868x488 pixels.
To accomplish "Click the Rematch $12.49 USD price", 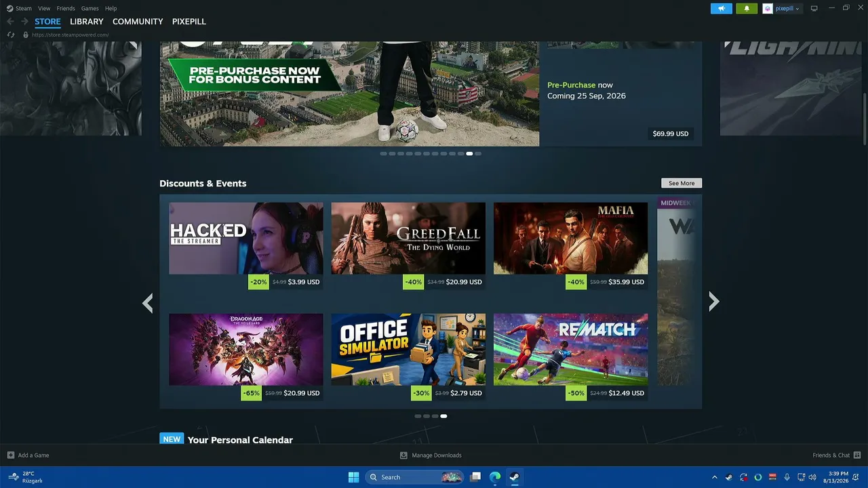I will (627, 393).
